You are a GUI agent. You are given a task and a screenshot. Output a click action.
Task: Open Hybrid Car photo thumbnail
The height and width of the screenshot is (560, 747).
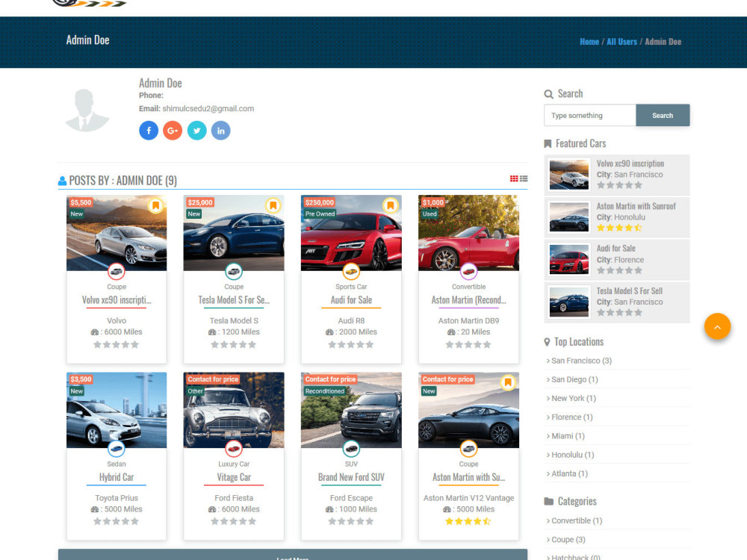point(117,410)
